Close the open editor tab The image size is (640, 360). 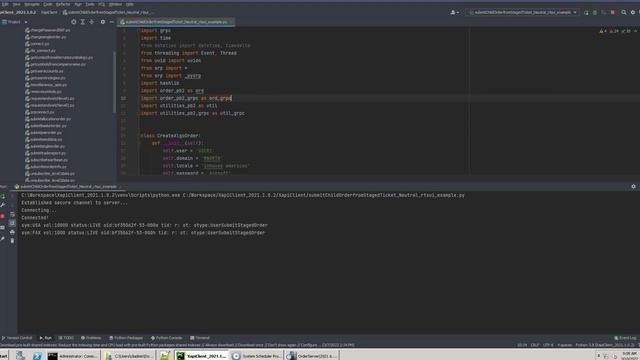click(231, 22)
